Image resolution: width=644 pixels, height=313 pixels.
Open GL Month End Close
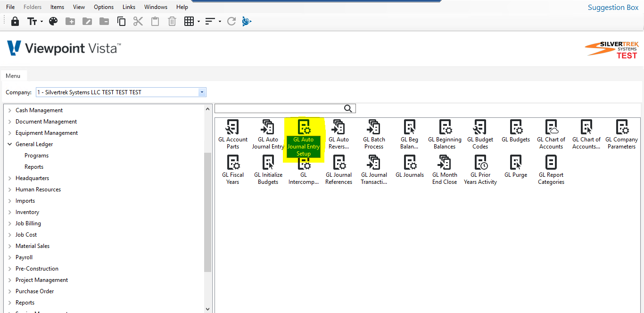coord(445,170)
